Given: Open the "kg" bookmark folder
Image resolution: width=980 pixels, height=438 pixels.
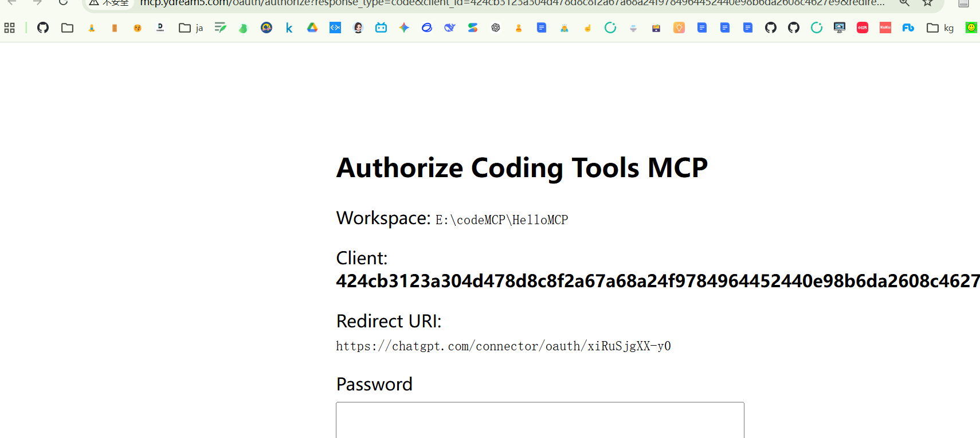Looking at the screenshot, I should pyautogui.click(x=940, y=28).
